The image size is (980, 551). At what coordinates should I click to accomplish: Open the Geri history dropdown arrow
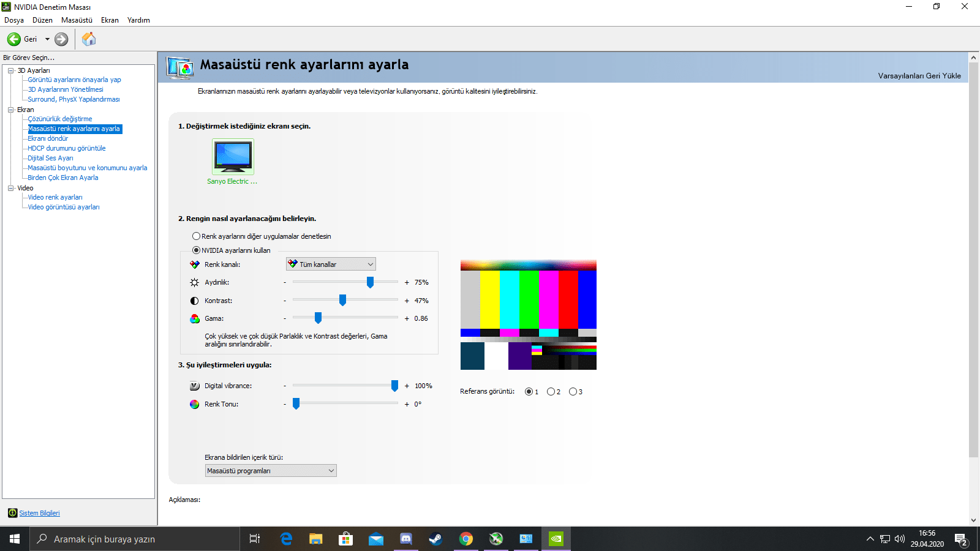(x=47, y=39)
